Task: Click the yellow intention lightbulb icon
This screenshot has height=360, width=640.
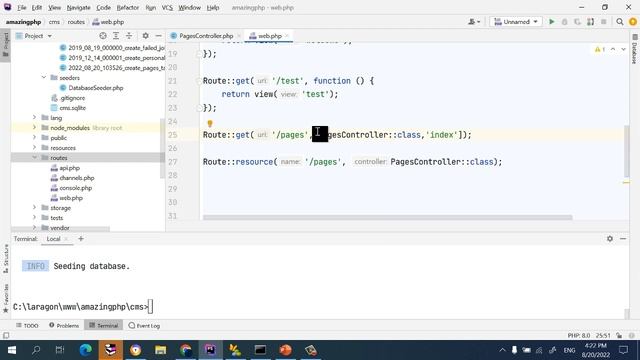Action: [x=210, y=123]
